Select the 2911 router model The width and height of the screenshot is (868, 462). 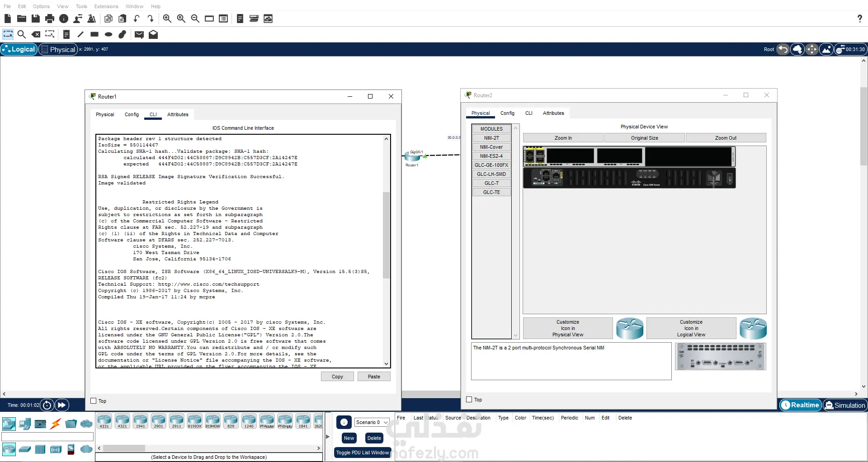click(176, 421)
